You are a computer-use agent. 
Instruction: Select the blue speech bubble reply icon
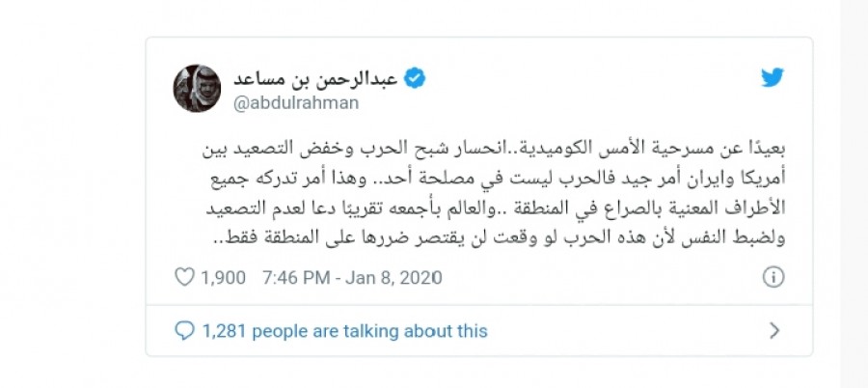184,331
